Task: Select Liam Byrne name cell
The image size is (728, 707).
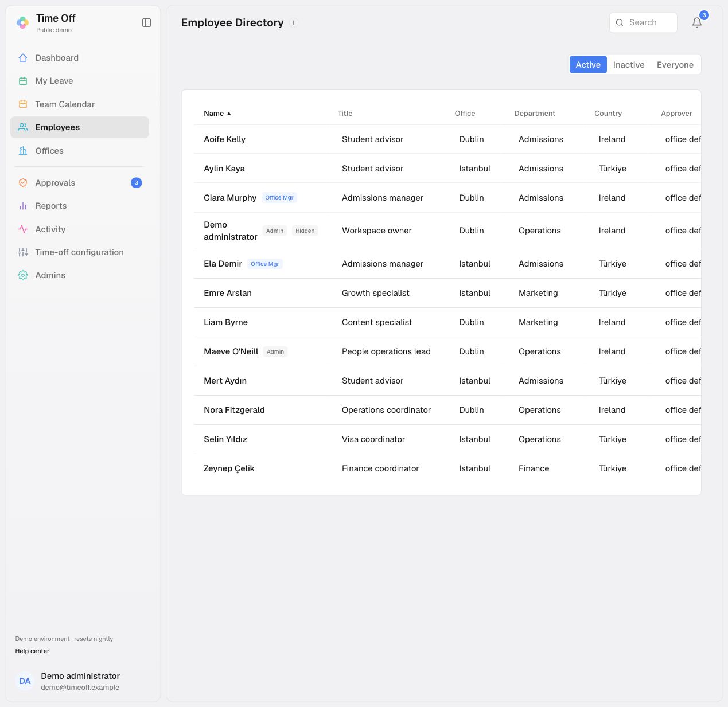Action: pyautogui.click(x=225, y=322)
